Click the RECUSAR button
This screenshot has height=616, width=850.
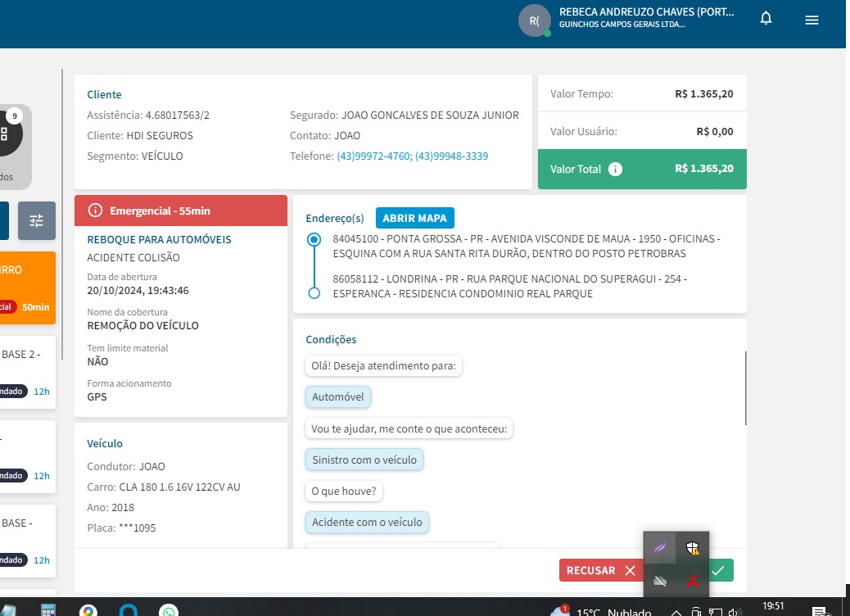click(x=601, y=570)
